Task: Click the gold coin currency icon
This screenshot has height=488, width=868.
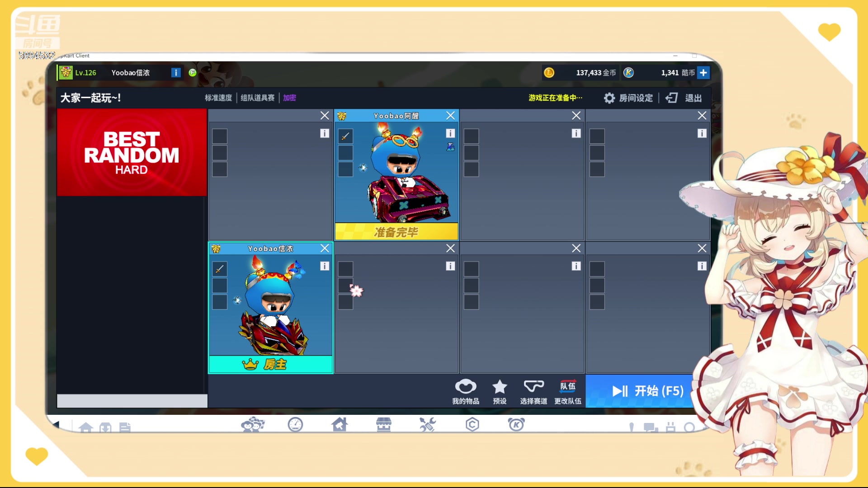Action: tap(548, 72)
